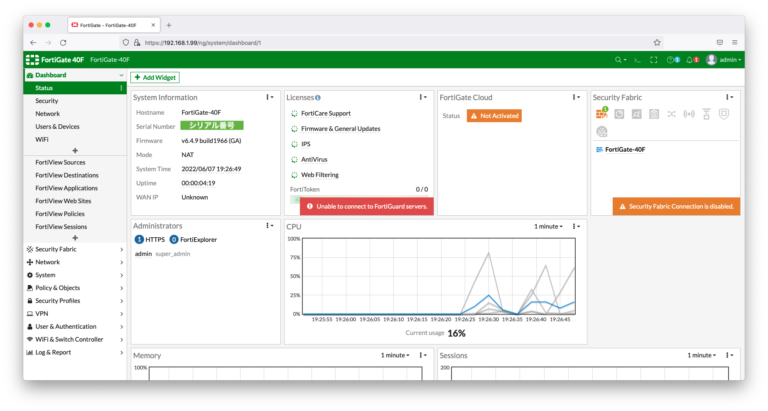The image size is (768, 411).
Task: Open CPU widget options menu
Action: [x=576, y=226]
